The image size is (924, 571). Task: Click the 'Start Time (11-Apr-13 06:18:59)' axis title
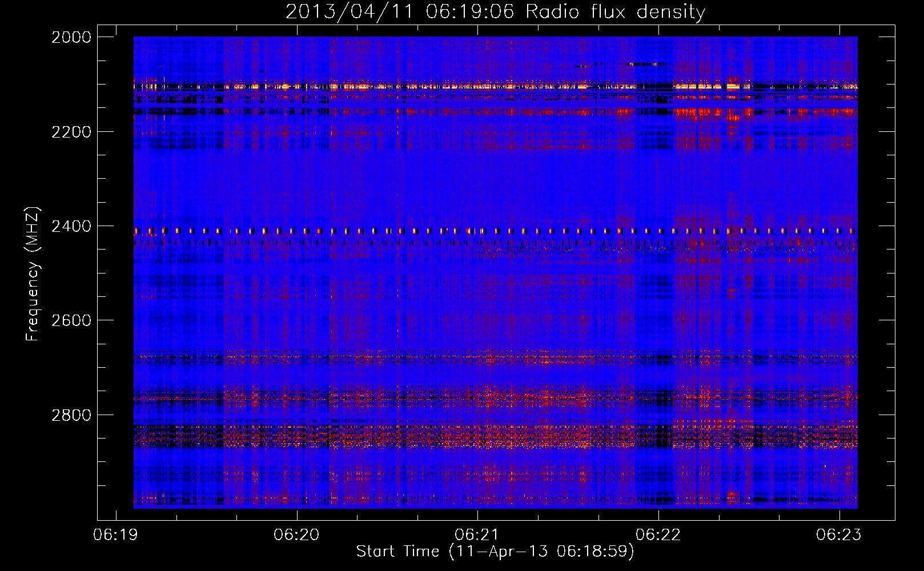coord(495,552)
